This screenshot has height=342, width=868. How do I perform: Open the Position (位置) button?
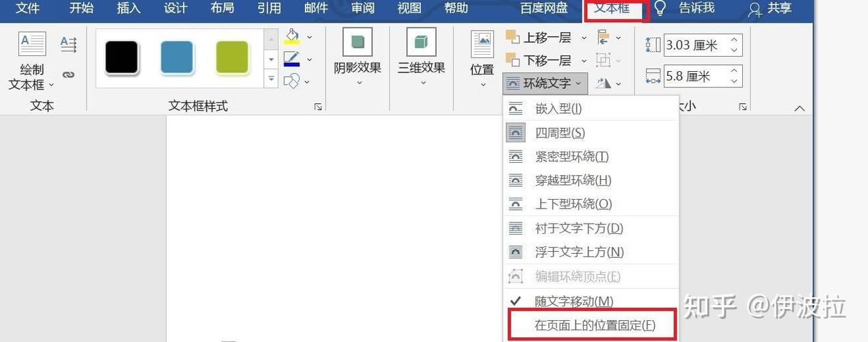(483, 60)
